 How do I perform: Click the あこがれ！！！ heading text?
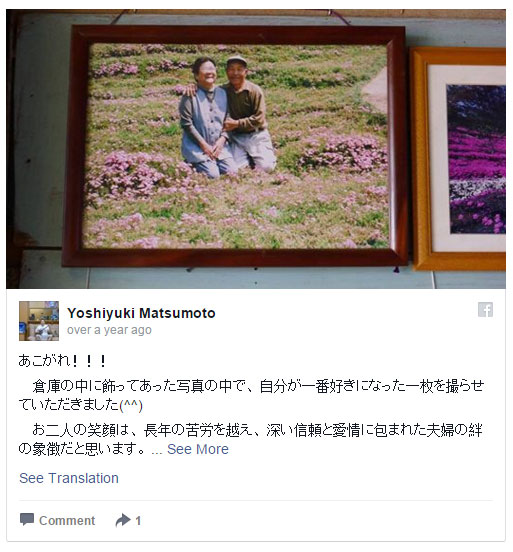[x=62, y=361]
